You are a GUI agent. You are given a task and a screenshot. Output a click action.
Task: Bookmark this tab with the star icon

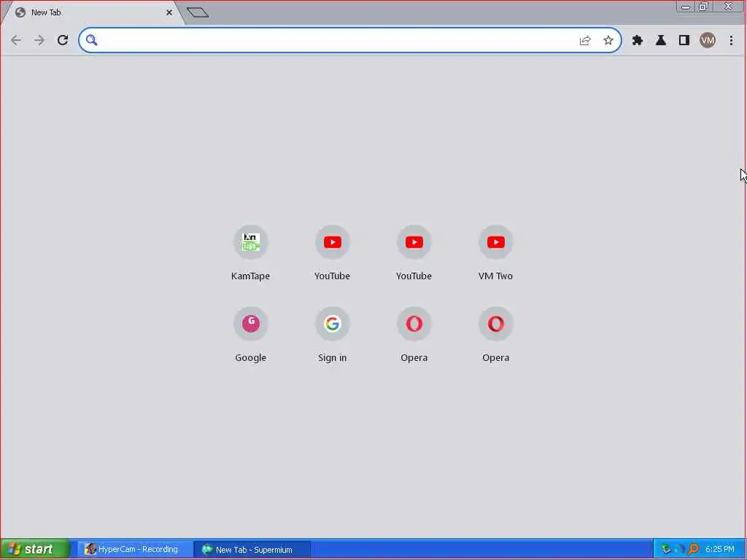608,41
